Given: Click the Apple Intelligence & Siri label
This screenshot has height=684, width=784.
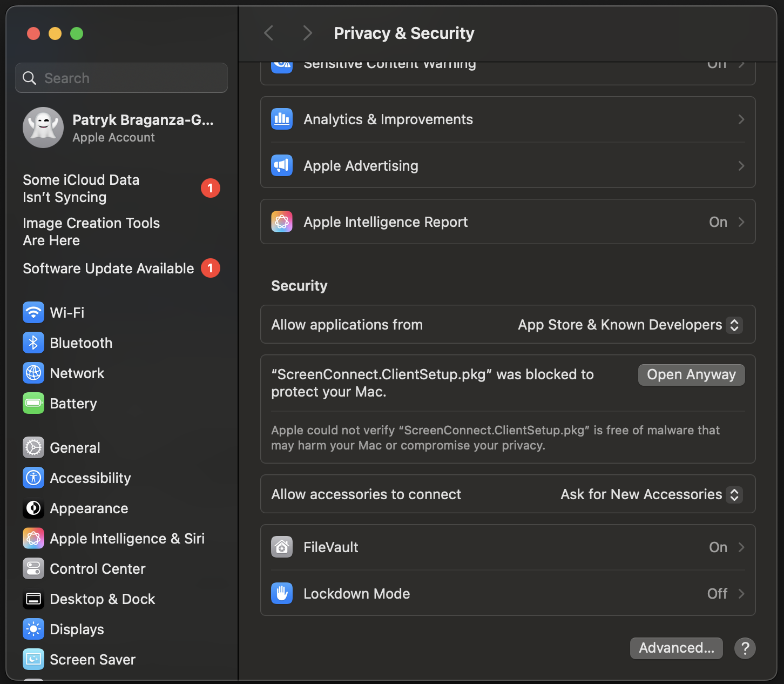Looking at the screenshot, I should tap(127, 539).
